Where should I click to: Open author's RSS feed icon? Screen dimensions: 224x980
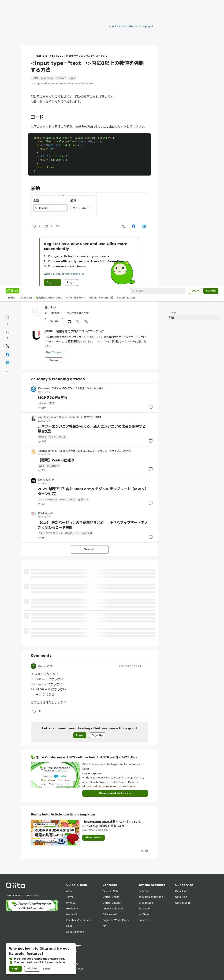point(86,322)
